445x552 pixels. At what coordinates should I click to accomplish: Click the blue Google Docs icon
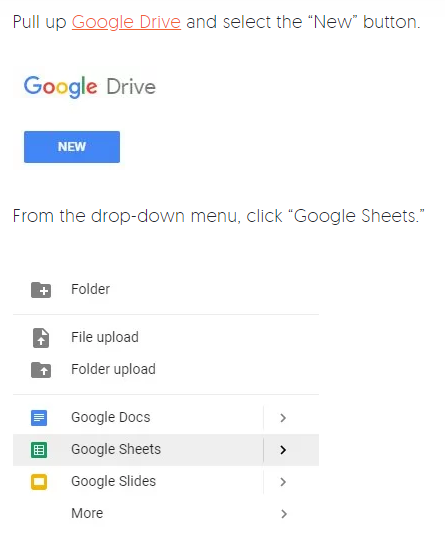point(39,418)
